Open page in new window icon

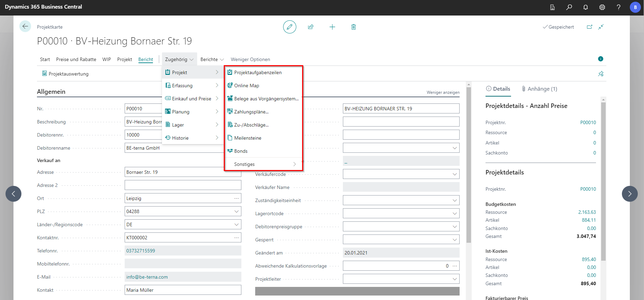point(589,27)
